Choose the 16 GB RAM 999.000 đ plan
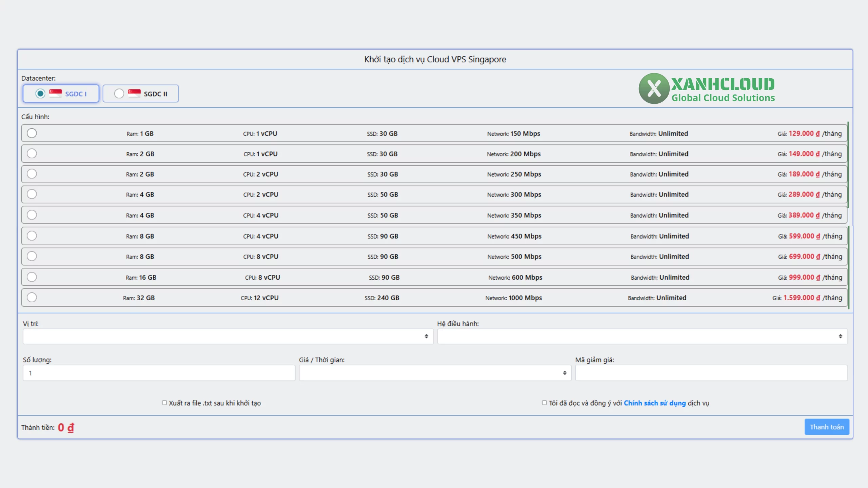The height and width of the screenshot is (488, 868). click(32, 277)
